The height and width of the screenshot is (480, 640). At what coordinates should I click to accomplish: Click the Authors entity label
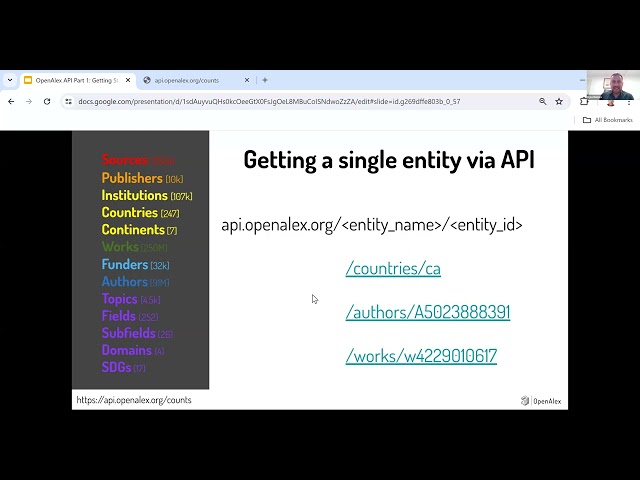125,281
